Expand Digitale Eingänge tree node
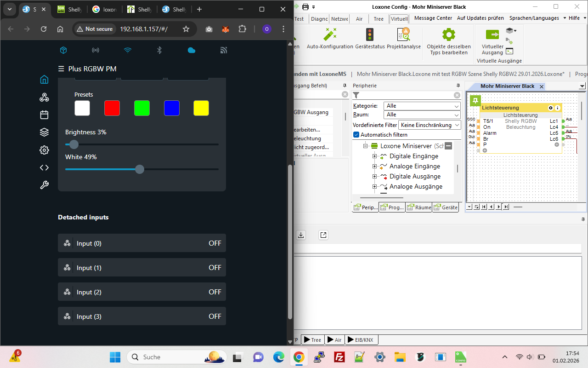This screenshot has height=368, width=588. [x=375, y=156]
